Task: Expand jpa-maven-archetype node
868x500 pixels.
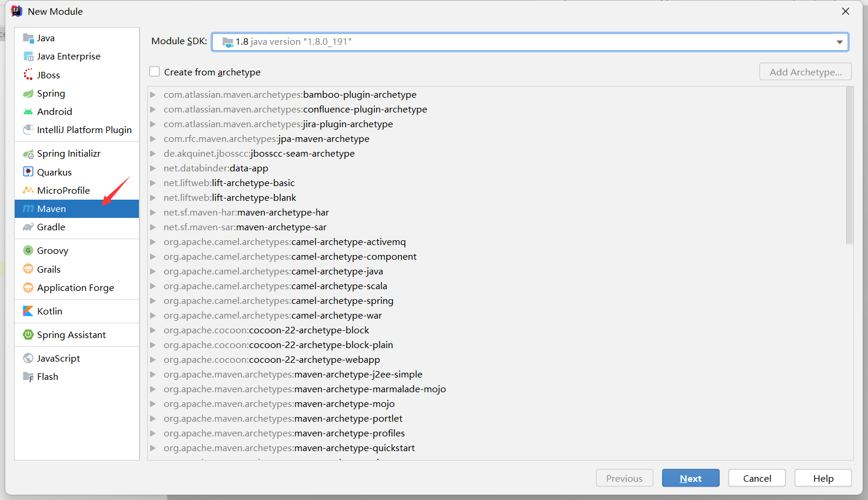Action: click(153, 139)
